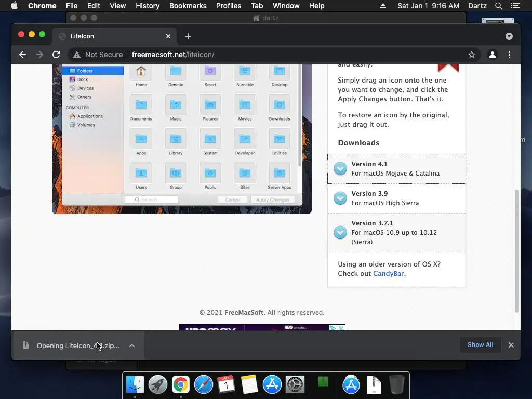
Task: Click the Not Secure warning indicator
Action: [x=98, y=55]
